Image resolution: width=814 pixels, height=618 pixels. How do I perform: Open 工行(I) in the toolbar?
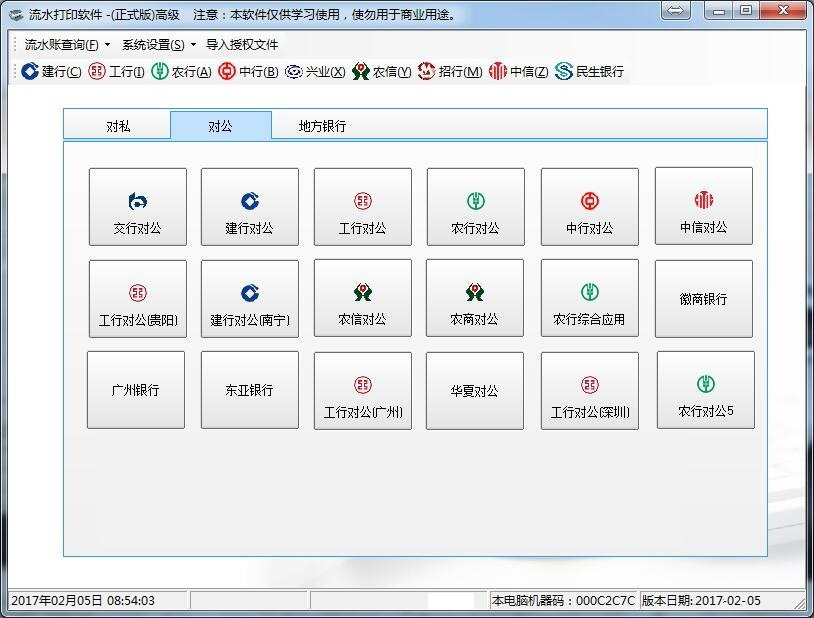pos(116,71)
